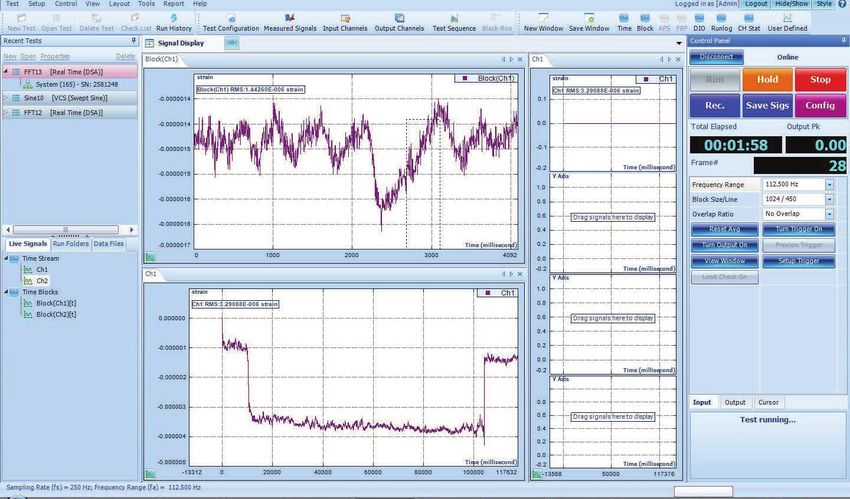The image size is (850, 499).
Task: Pin the Recent Tests panel
Action: [134, 41]
